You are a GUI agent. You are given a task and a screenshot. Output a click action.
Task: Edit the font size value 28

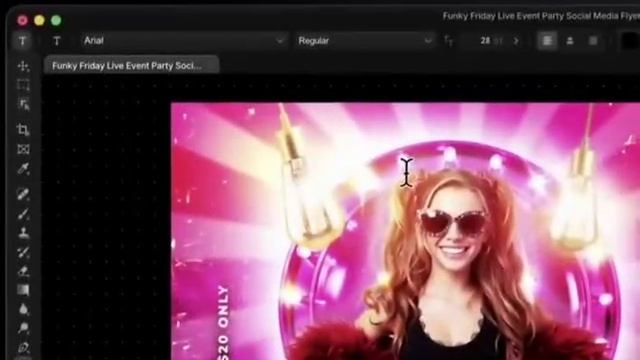pos(485,41)
